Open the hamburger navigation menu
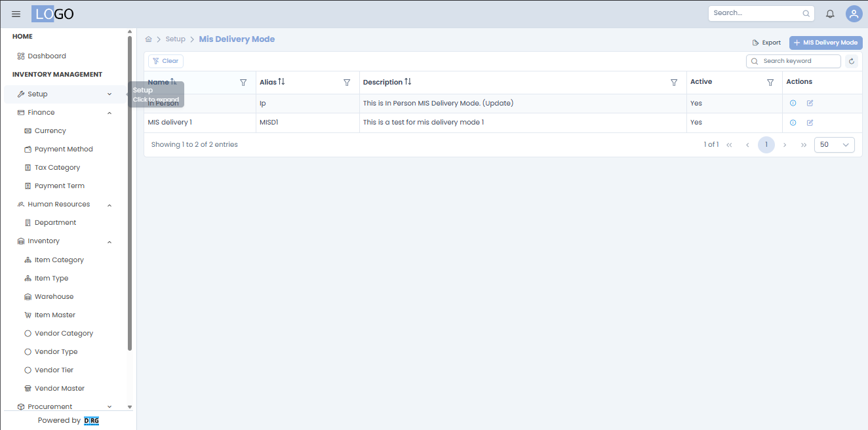 16,13
